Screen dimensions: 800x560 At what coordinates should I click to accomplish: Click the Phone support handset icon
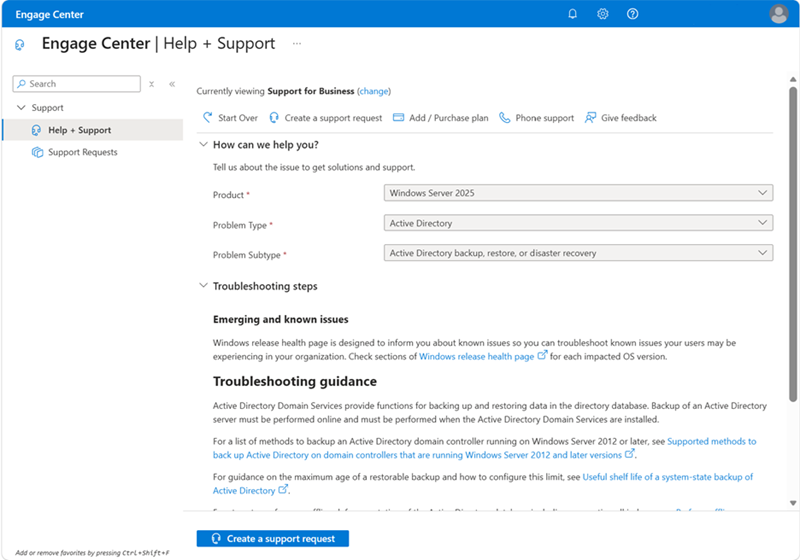click(x=504, y=118)
